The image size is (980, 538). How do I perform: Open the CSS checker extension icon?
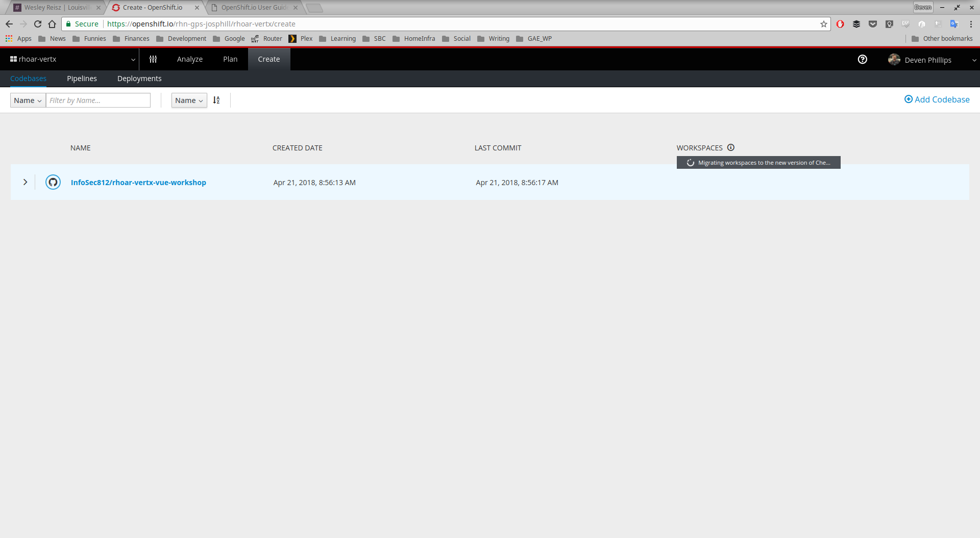pos(905,24)
